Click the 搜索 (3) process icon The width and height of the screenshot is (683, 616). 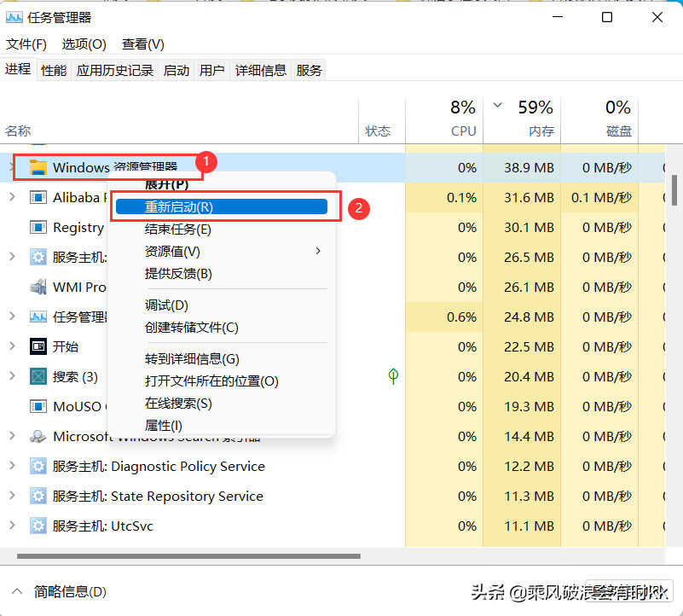tap(38, 376)
